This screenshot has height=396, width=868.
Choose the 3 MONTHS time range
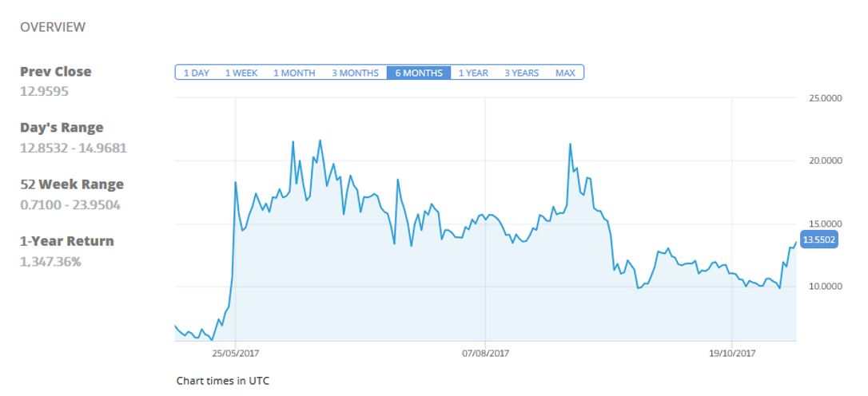click(x=355, y=73)
